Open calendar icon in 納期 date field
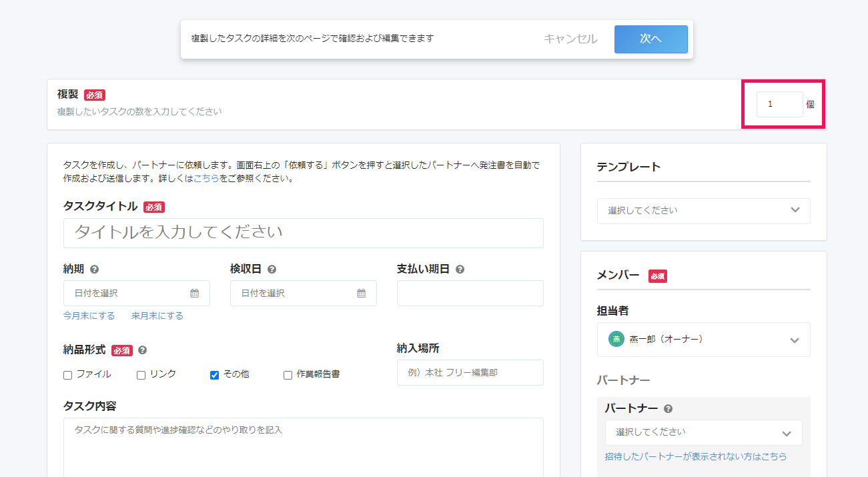Image resolution: width=868 pixels, height=477 pixels. tap(194, 293)
